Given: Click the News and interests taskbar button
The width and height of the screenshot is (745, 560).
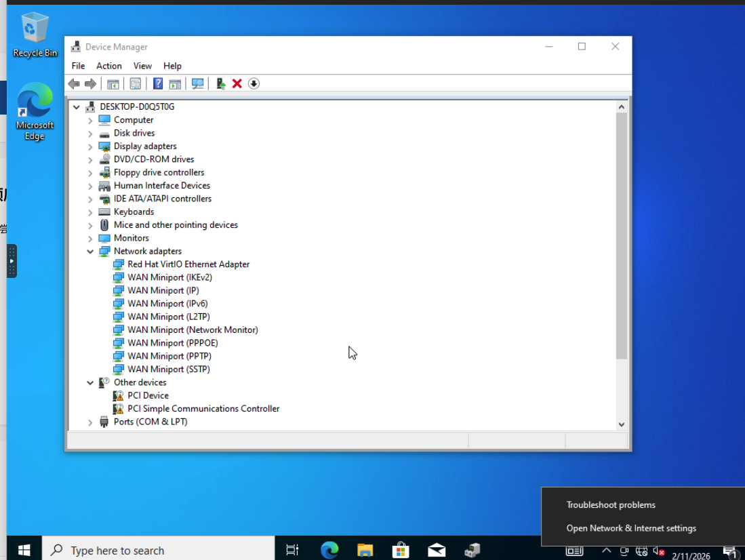Looking at the screenshot, I should click(574, 551).
